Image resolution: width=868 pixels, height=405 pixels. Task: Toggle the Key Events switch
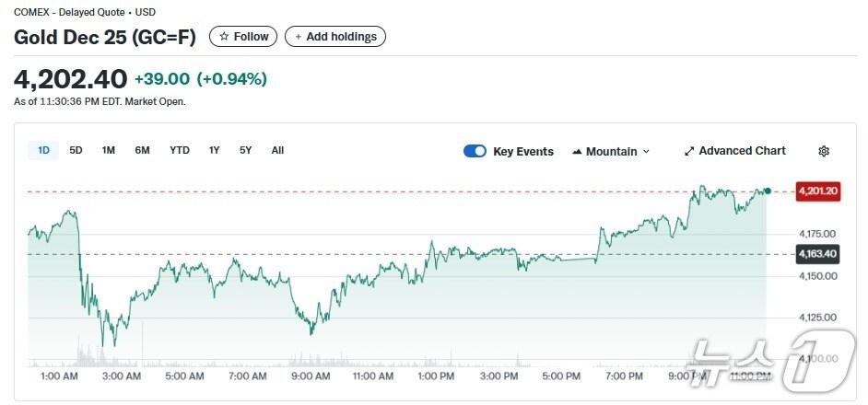tap(475, 151)
